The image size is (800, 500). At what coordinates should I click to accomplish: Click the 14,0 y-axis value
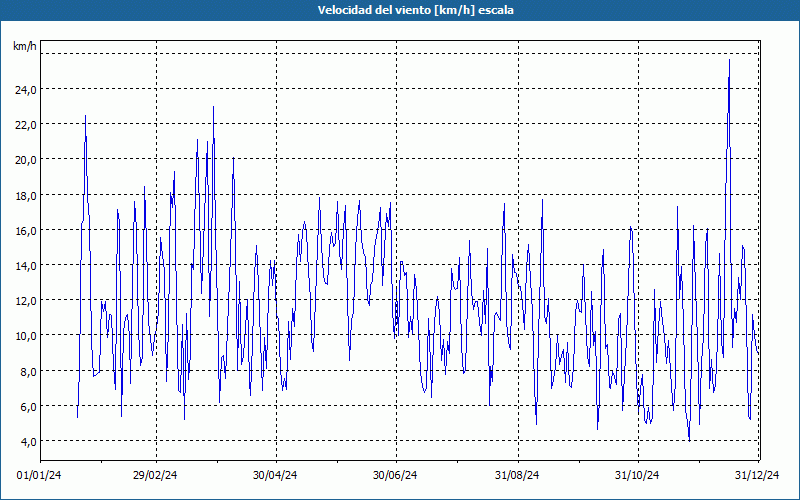click(26, 265)
